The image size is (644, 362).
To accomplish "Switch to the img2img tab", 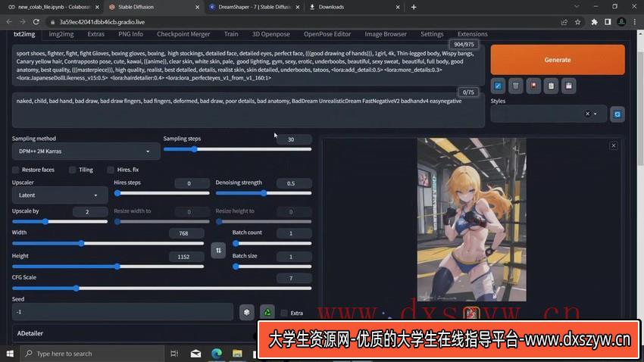I will point(61,34).
